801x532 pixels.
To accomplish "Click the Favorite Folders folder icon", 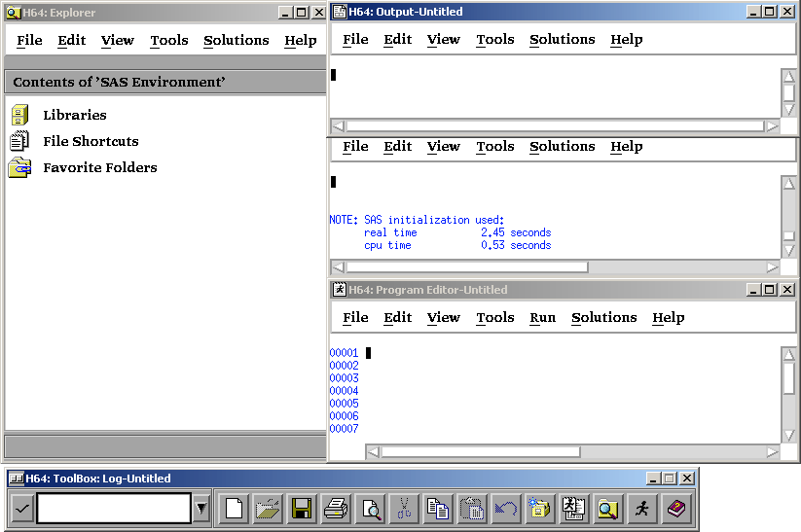I will (x=19, y=167).
